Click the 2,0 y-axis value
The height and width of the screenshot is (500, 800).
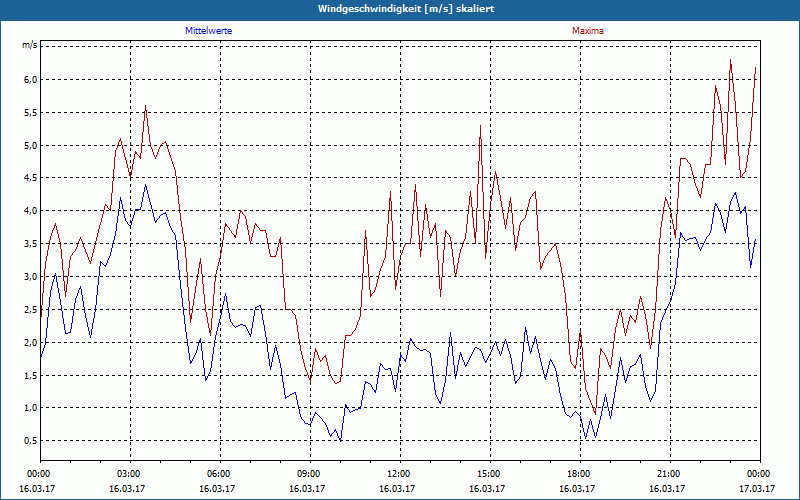coord(30,342)
